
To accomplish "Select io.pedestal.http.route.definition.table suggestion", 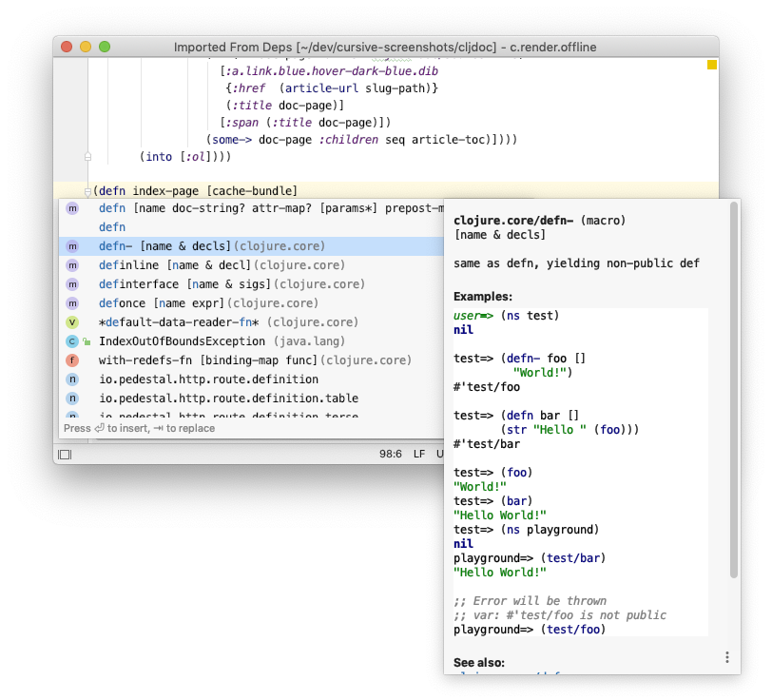I will (x=251, y=398).
